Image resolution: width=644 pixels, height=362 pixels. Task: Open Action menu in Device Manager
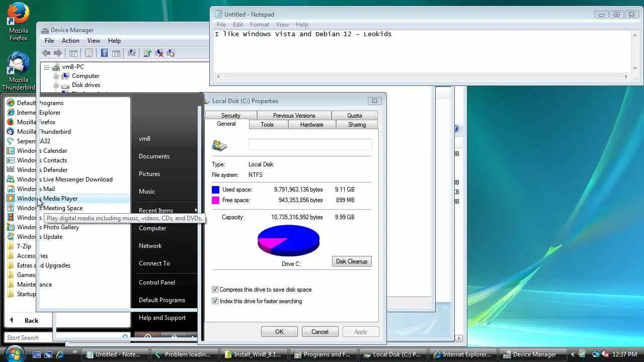(x=70, y=41)
